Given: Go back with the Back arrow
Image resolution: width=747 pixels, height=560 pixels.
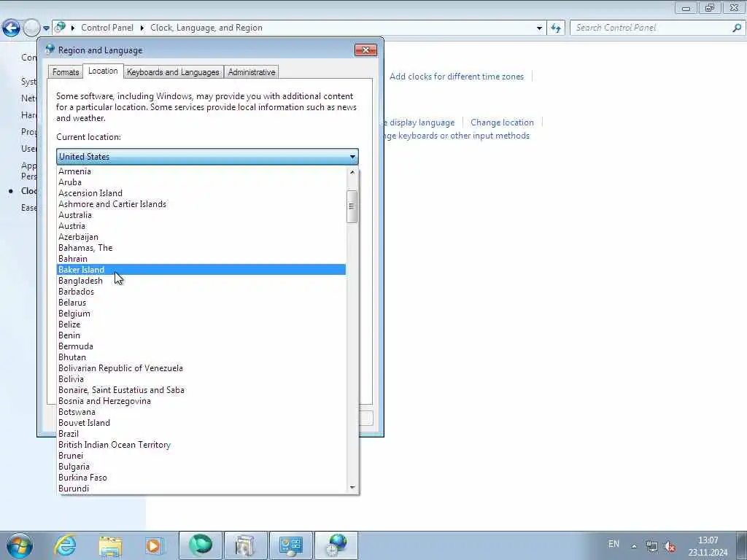Looking at the screenshot, I should (11, 28).
